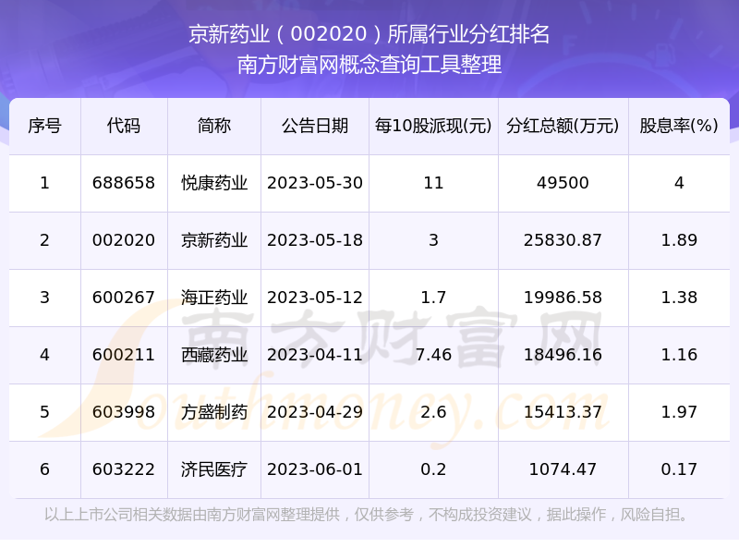This screenshot has height=560, width=739.
Task: Click dividend yield 1.38
Action: point(679,298)
